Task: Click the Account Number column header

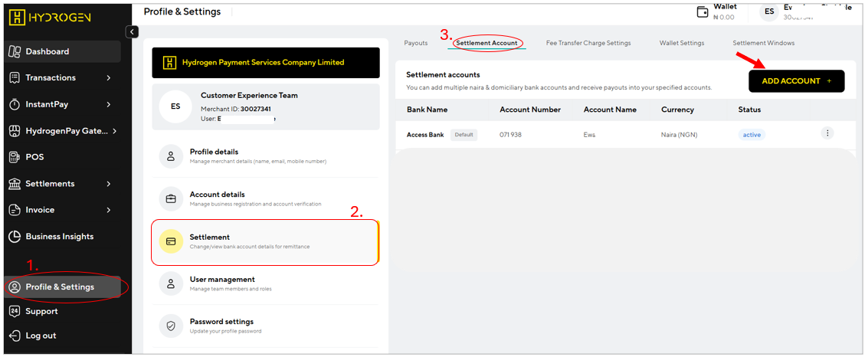Action: 530,110
